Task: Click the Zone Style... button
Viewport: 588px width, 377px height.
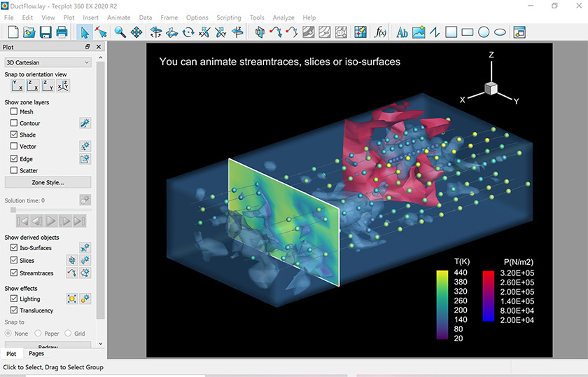Action: click(48, 182)
